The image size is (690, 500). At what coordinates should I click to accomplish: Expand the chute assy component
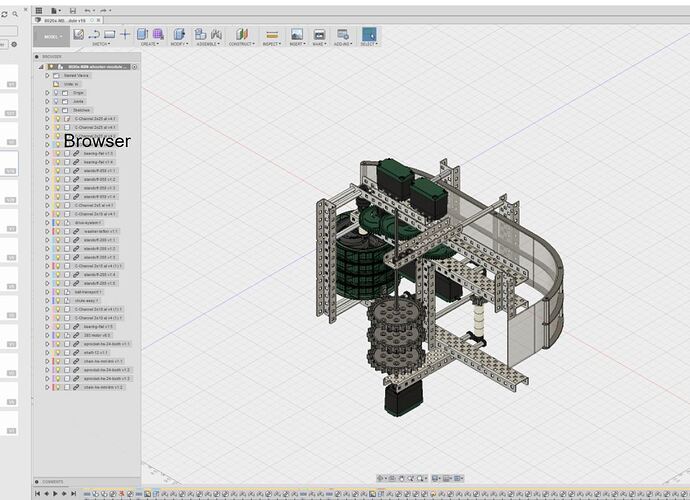(48, 301)
